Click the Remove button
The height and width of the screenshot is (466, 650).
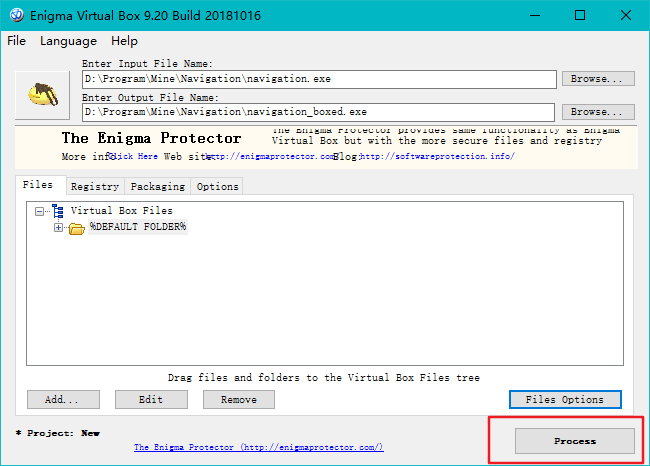point(239,399)
